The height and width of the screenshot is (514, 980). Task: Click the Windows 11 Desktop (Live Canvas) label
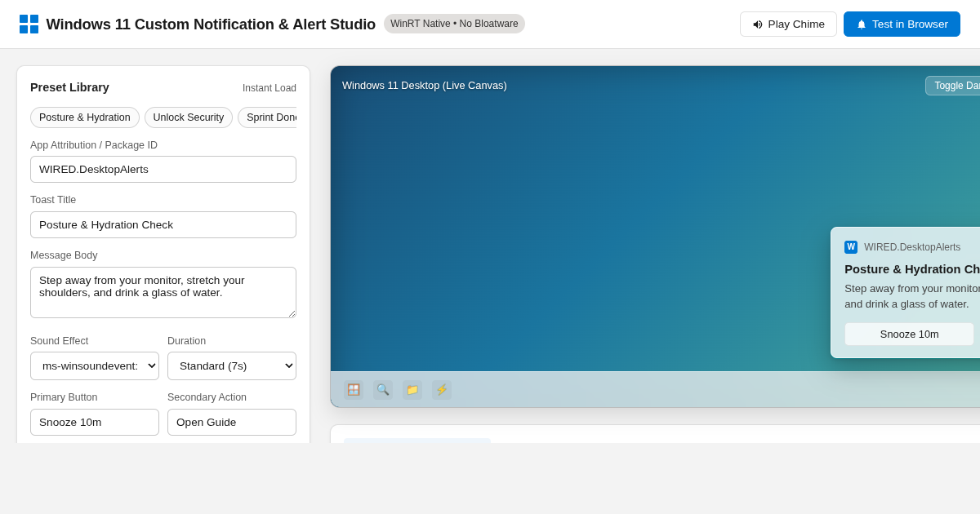425,85
